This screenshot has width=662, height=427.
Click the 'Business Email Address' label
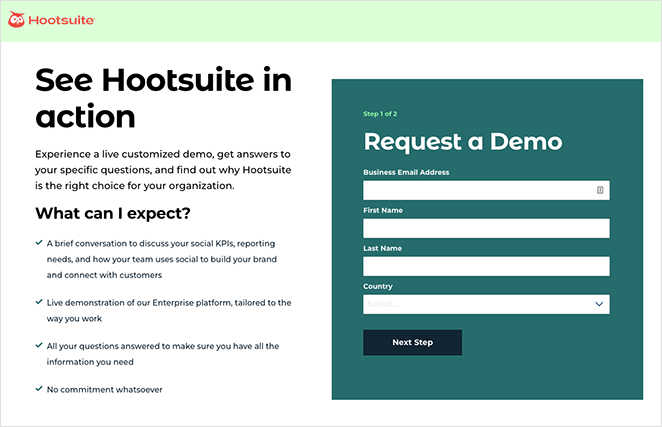406,172
